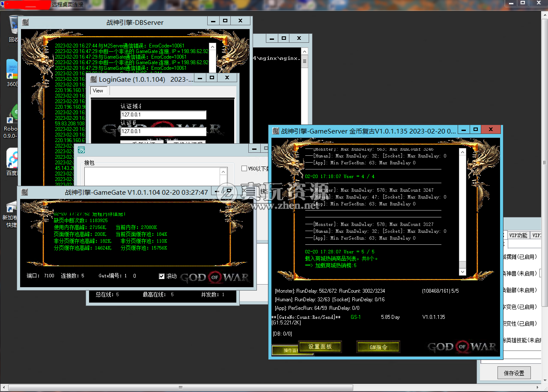This screenshot has width=548, height=392.
Task: Click the second 127.0.0.1 field in LoginGate
Action: pos(163,132)
